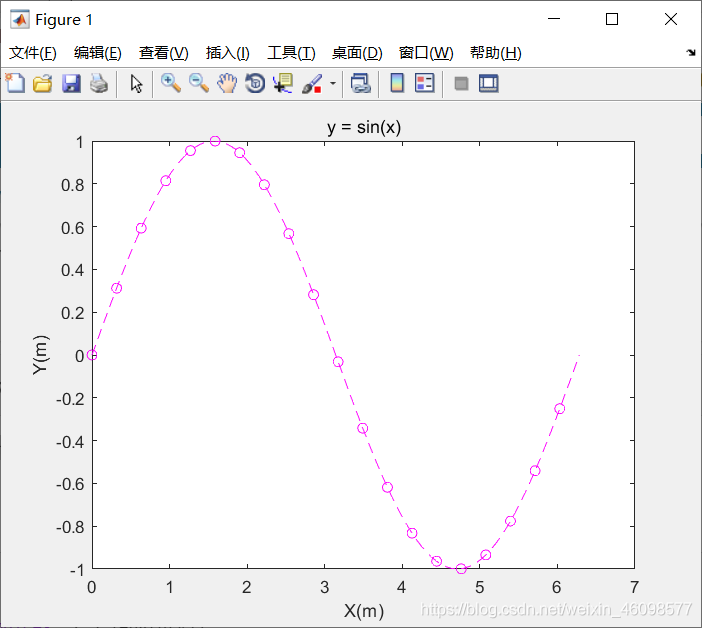Click the MATLAB icon in the title bar
Screen dimensions: 702x628
(x=20, y=19)
